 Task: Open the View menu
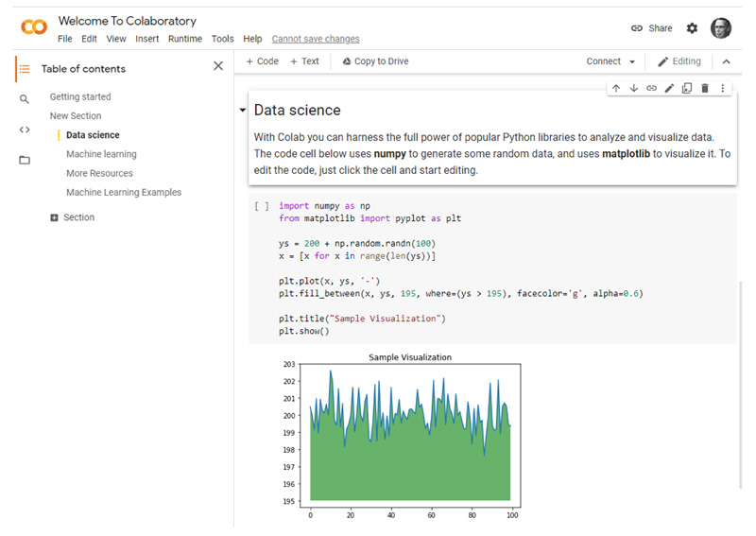pos(116,39)
